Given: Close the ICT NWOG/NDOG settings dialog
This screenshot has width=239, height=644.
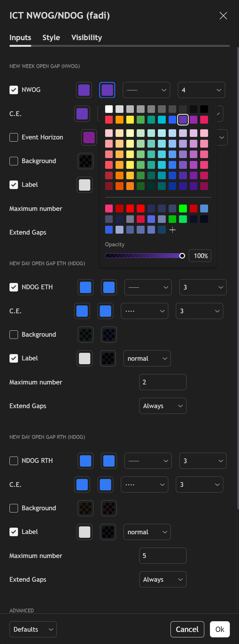Looking at the screenshot, I should pyautogui.click(x=223, y=16).
